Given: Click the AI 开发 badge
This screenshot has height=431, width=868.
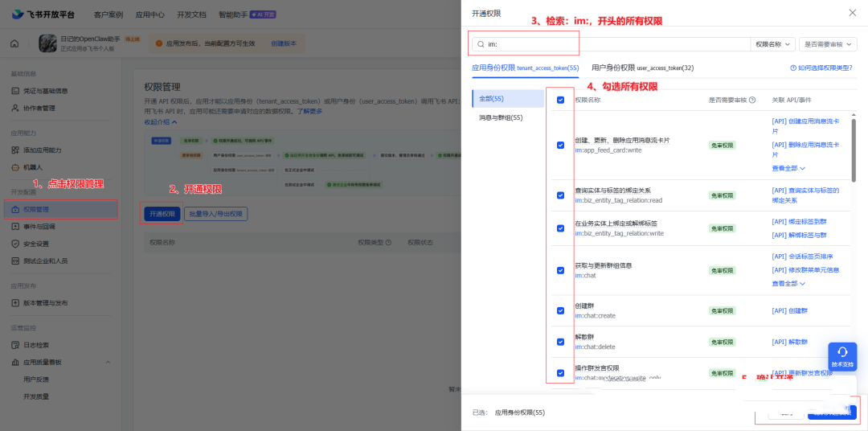Looking at the screenshot, I should (x=263, y=14).
